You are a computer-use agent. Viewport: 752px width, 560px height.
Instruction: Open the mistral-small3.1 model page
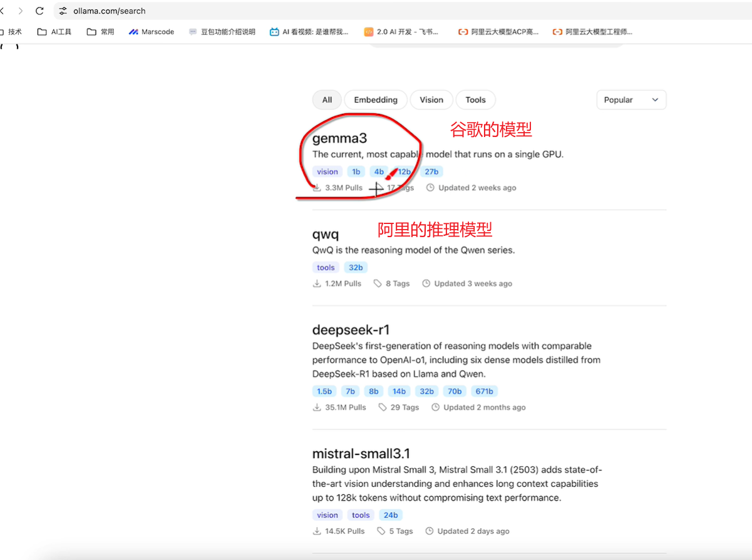tap(361, 454)
